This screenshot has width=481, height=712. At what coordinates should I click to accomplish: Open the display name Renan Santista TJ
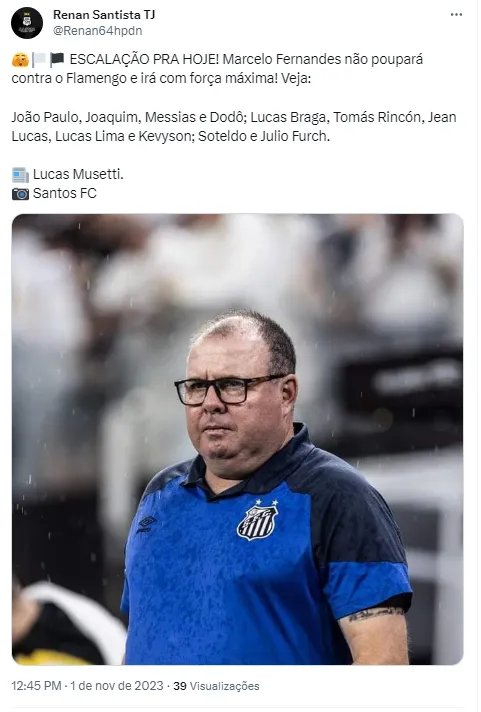coord(104,15)
